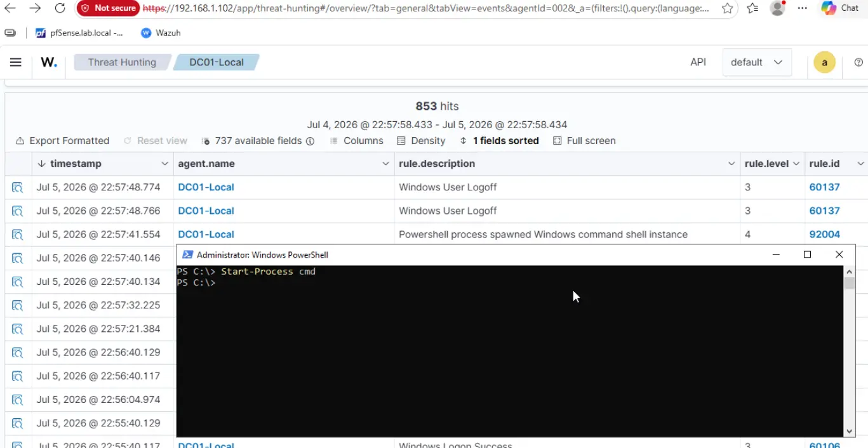Image resolution: width=868 pixels, height=448 pixels.
Task: Select the DC01-Local breadcrumb
Action: 217,62
